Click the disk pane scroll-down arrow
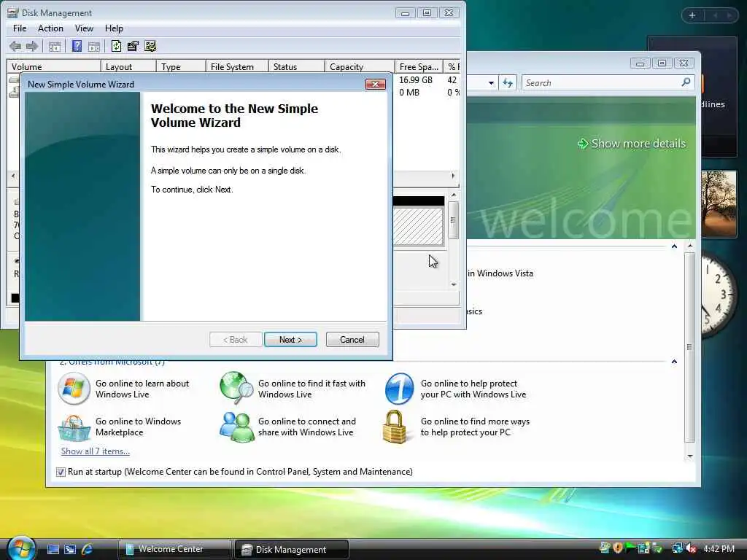Viewport: 747px width, 560px height. pyautogui.click(x=454, y=284)
